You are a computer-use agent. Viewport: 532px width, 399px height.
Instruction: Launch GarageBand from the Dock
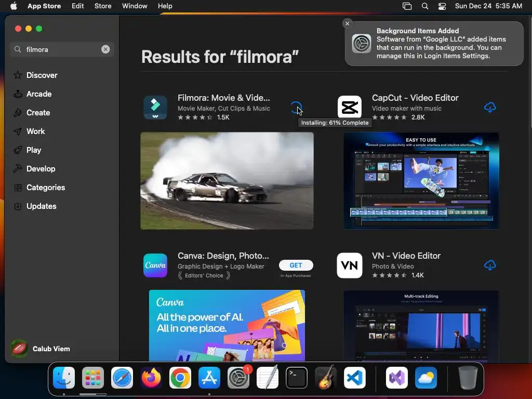coord(326,377)
